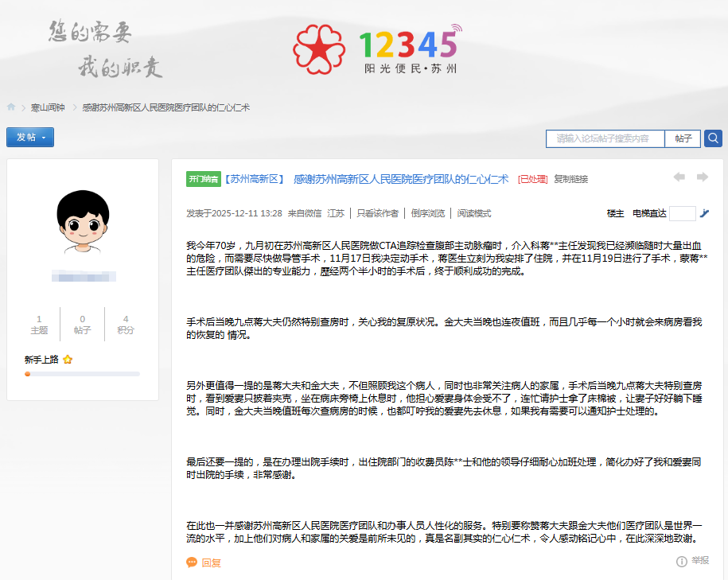Click the 新手上路 star rank icon
The image size is (728, 580).
[68, 360]
